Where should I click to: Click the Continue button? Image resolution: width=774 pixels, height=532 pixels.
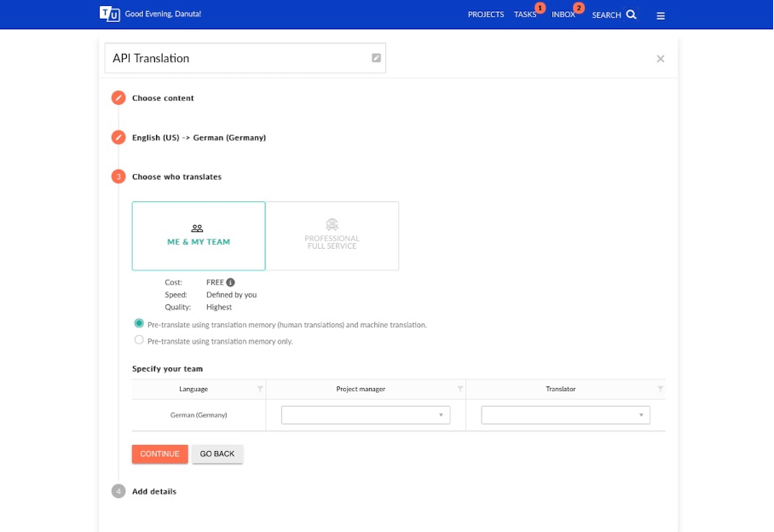[160, 454]
